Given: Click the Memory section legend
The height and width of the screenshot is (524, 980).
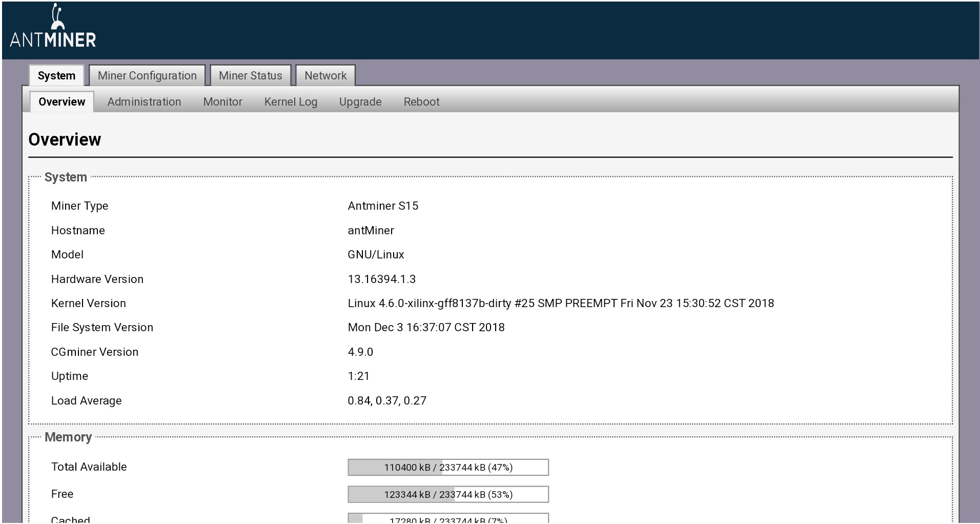Looking at the screenshot, I should [68, 437].
